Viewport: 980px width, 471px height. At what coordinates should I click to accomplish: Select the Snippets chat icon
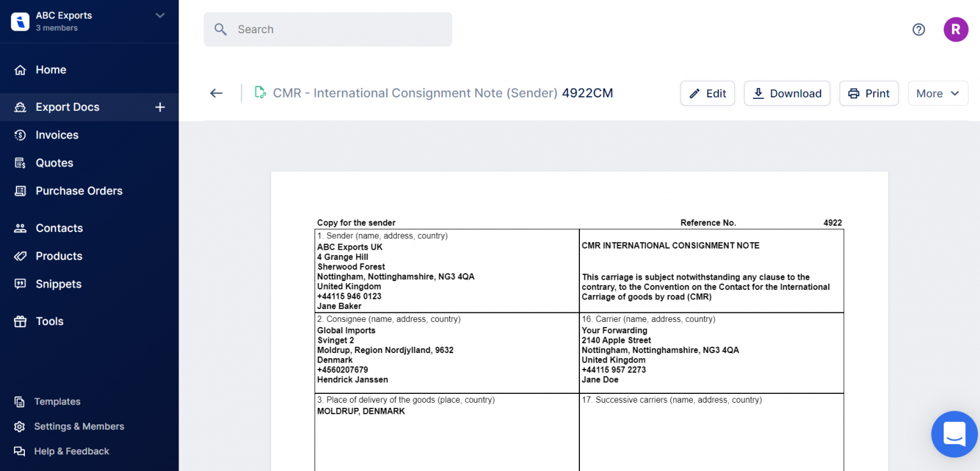21,284
